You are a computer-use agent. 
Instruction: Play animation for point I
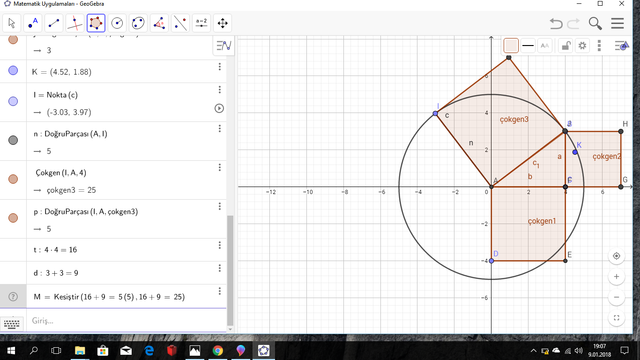pyautogui.click(x=219, y=108)
